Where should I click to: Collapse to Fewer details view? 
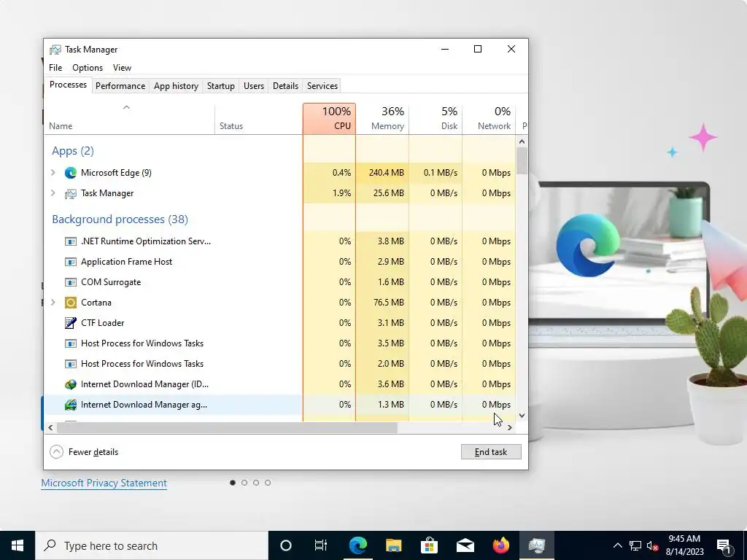pyautogui.click(x=84, y=452)
